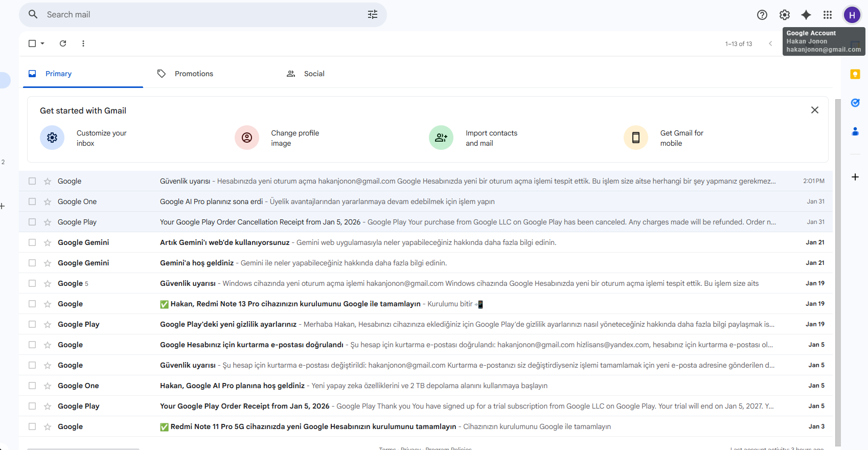868x450 pixels.
Task: Open the More options three-dot menu
Action: (x=83, y=43)
